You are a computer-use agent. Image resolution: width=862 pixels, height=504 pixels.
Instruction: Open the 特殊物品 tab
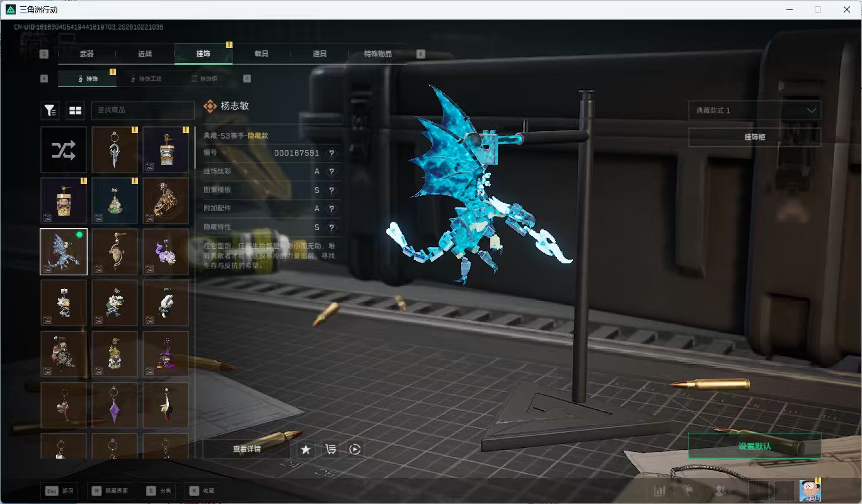pyautogui.click(x=378, y=54)
